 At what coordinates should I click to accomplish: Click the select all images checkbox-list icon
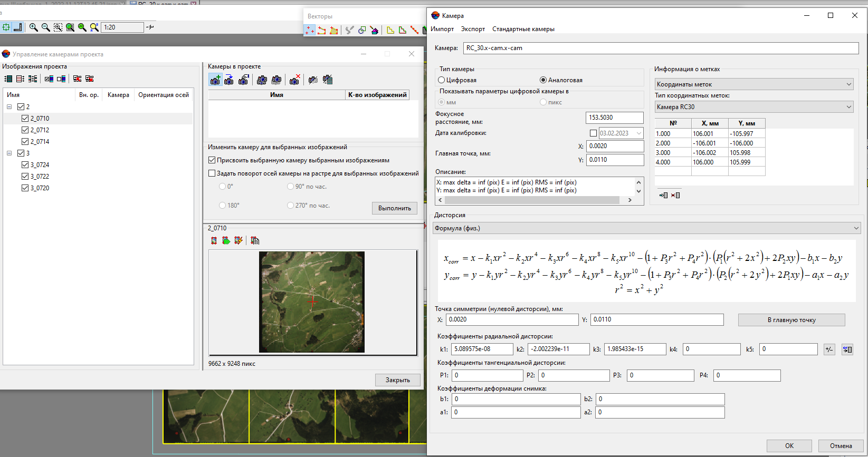pos(49,79)
